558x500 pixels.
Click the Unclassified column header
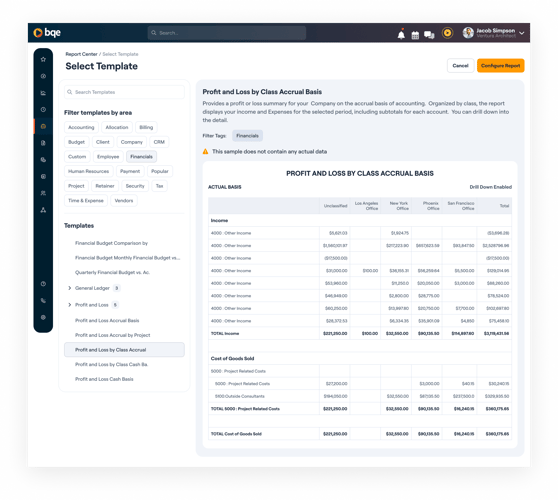335,206
